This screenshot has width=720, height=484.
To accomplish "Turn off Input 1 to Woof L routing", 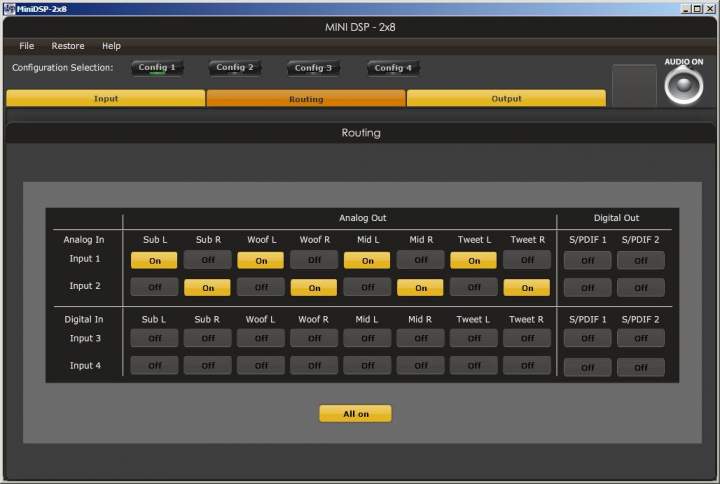I will coord(261,260).
